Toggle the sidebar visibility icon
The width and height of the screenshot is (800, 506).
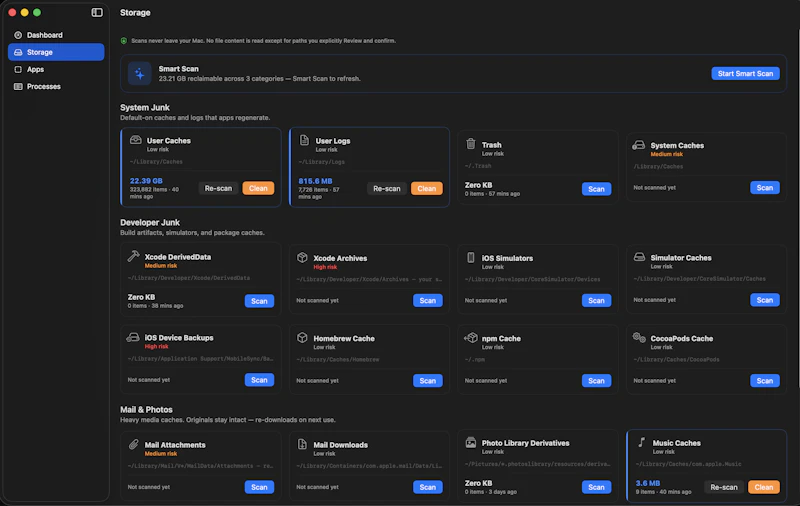[97, 12]
